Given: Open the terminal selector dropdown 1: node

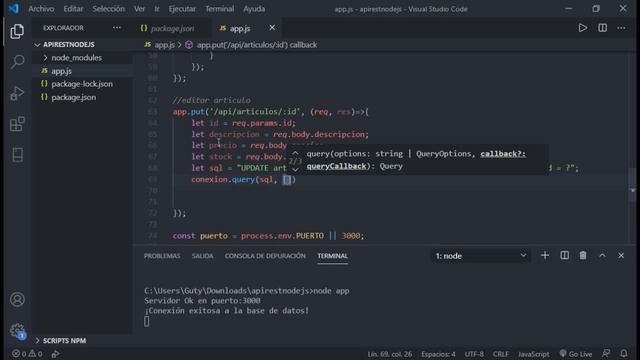Looking at the screenshot, I should click(481, 256).
